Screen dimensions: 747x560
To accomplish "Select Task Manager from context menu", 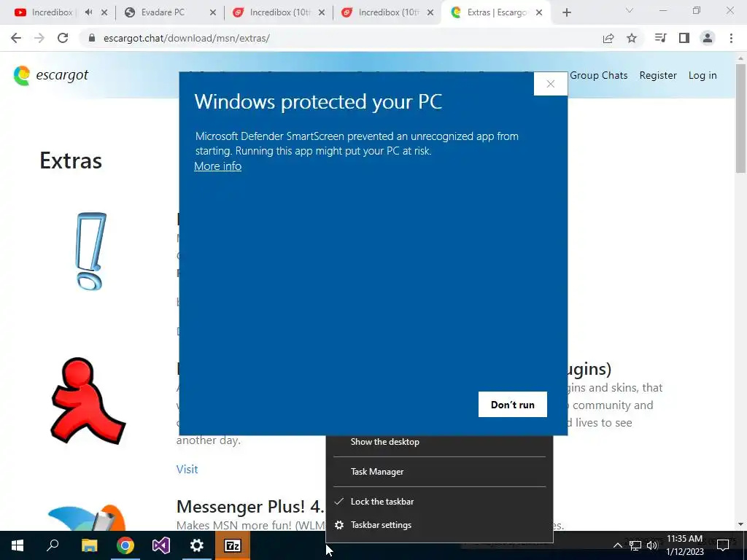I will coord(438,472).
